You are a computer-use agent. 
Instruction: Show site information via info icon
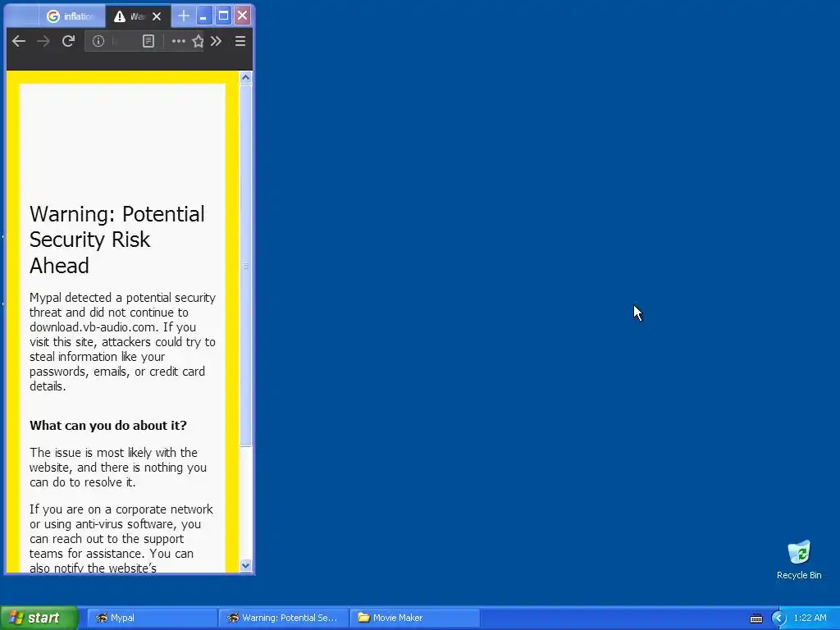(x=98, y=41)
